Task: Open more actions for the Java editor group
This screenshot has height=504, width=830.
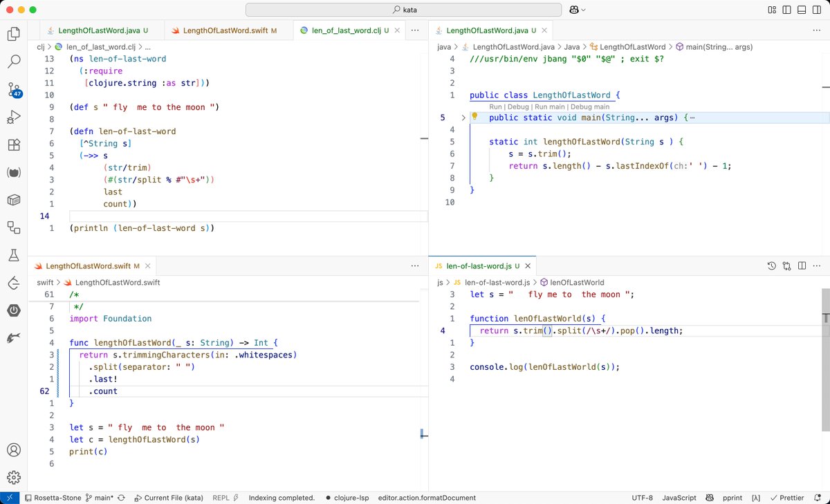Action: (x=818, y=30)
